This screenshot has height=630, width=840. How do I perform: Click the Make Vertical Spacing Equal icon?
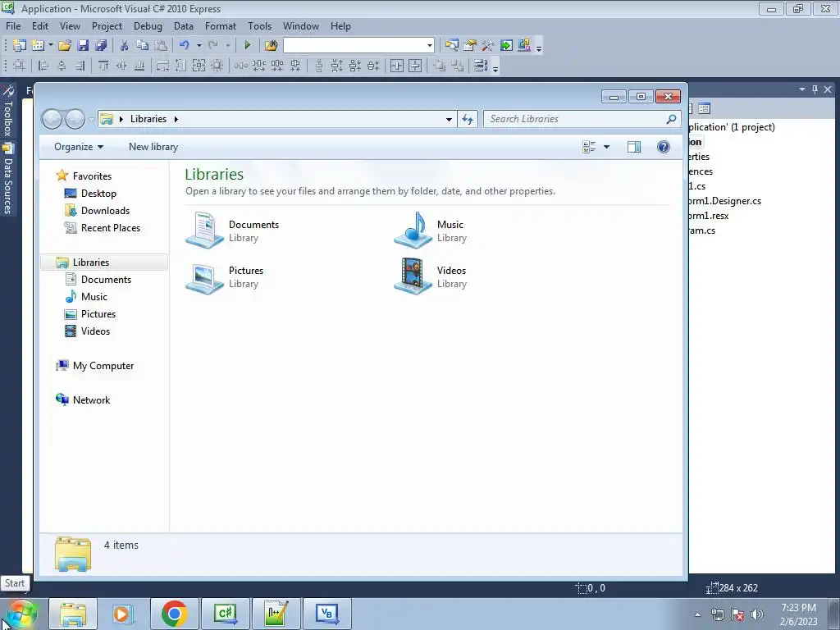(319, 66)
